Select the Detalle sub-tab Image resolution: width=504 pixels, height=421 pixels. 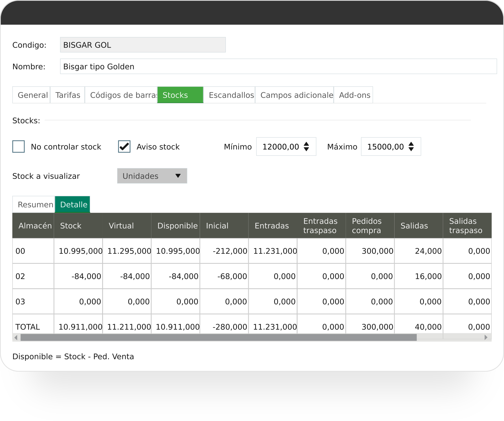click(72, 205)
